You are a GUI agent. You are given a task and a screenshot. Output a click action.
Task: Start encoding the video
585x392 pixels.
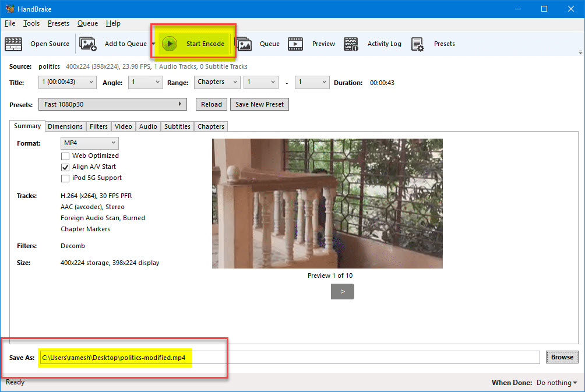click(x=193, y=44)
